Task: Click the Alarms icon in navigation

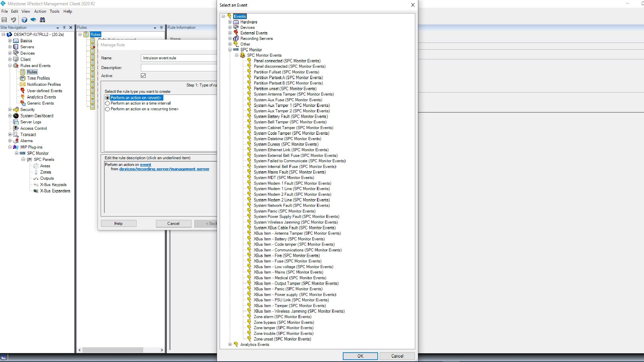Action: (x=16, y=141)
